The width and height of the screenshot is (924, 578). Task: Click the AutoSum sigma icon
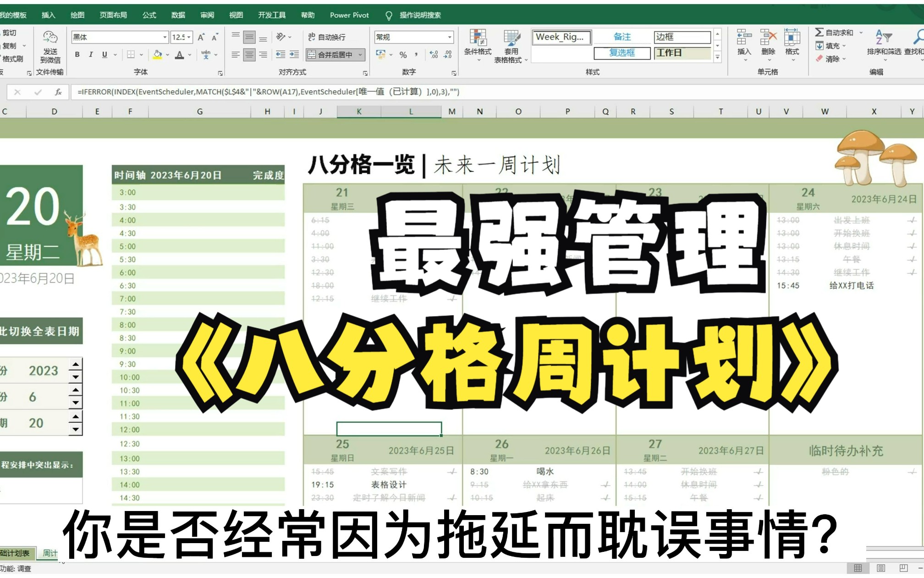(x=819, y=33)
